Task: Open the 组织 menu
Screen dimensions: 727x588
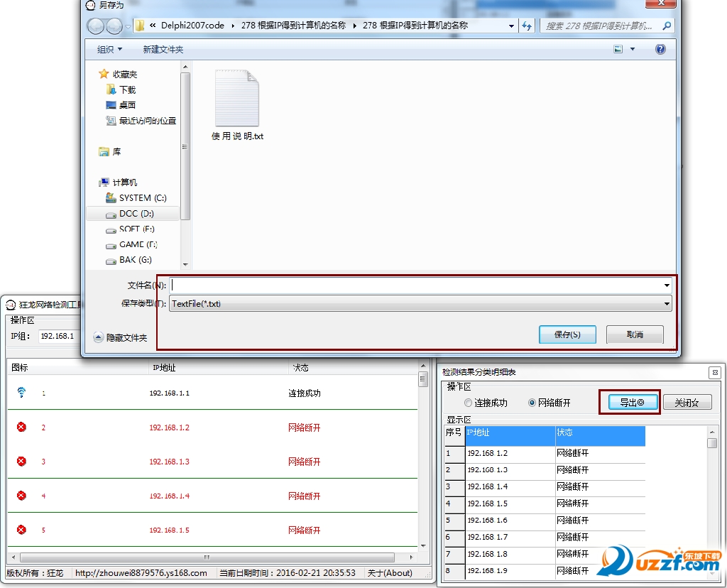Action: [109, 49]
